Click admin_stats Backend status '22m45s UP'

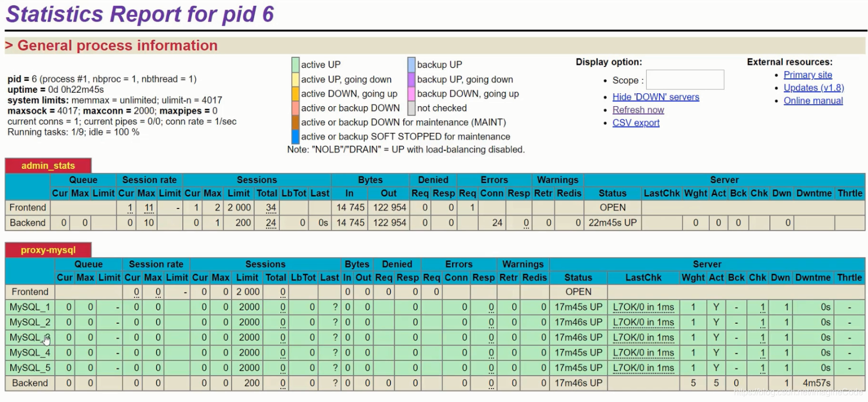[613, 222]
